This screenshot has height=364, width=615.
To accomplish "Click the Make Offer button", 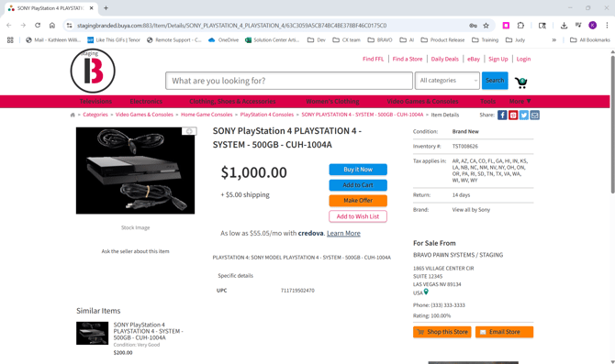I will point(358,201).
